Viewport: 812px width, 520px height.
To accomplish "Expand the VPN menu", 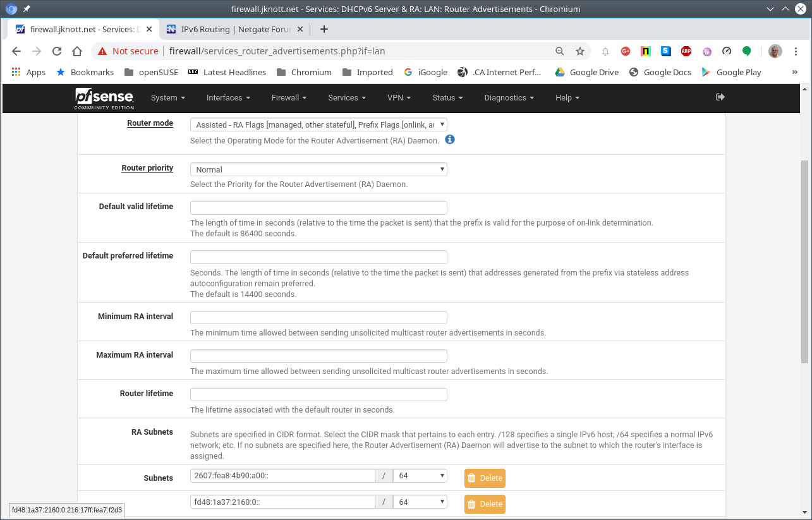I will click(399, 97).
